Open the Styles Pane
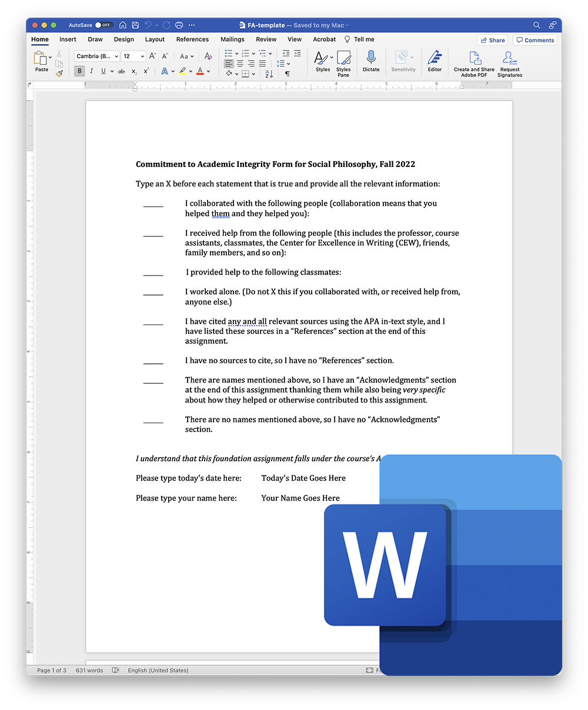Screen dimensions: 588x710 click(x=343, y=59)
